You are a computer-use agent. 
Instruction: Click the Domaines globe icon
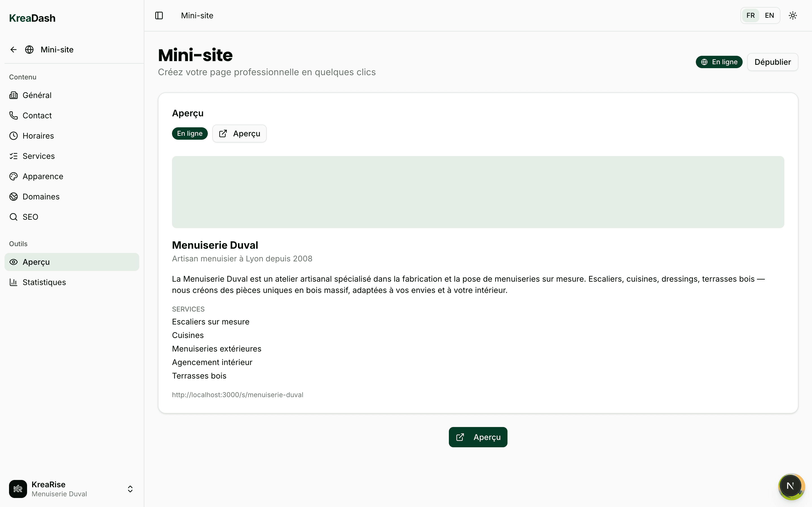(x=14, y=196)
